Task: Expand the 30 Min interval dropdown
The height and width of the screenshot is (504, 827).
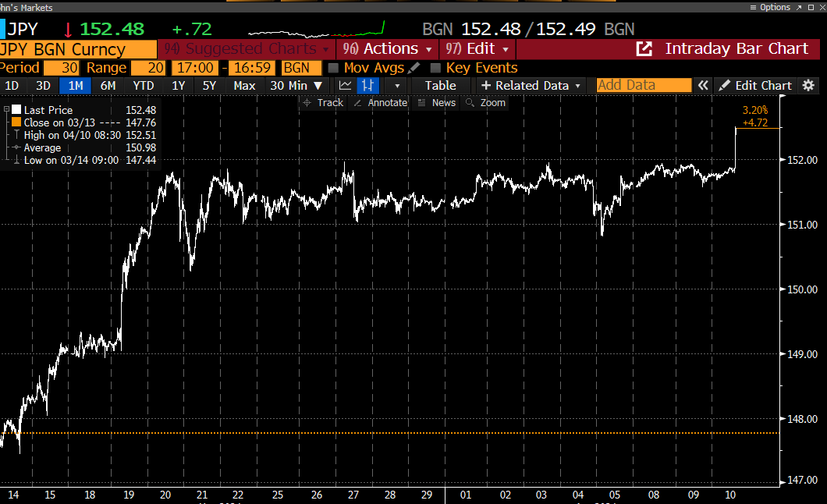Action: coord(296,85)
